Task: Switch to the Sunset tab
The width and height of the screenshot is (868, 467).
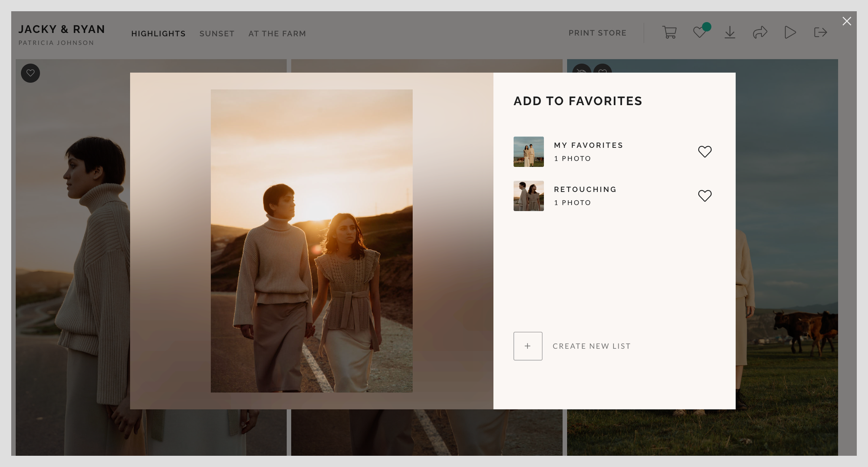Action: [x=217, y=34]
